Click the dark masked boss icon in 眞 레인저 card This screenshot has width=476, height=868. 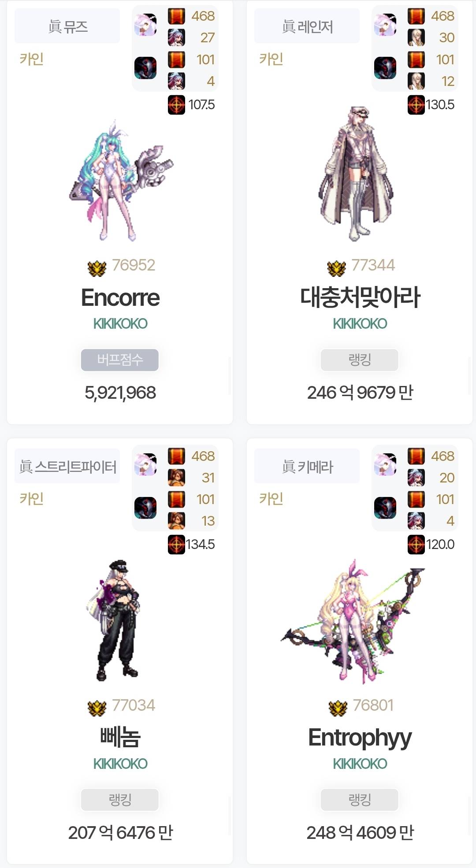point(385,68)
